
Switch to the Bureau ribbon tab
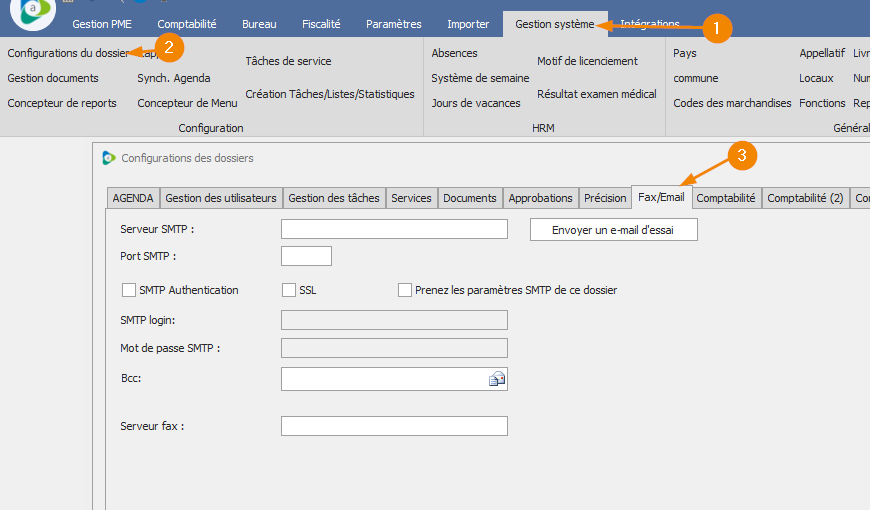[259, 24]
